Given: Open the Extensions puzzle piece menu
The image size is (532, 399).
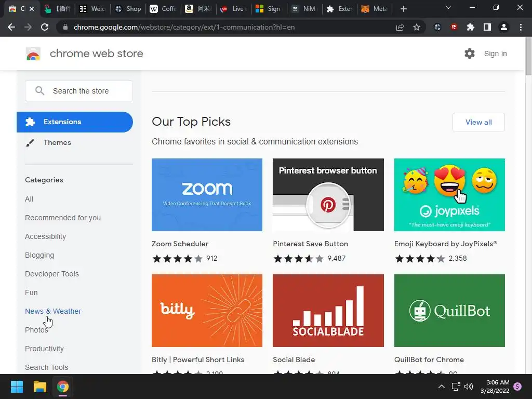Looking at the screenshot, I should pyautogui.click(x=471, y=27).
